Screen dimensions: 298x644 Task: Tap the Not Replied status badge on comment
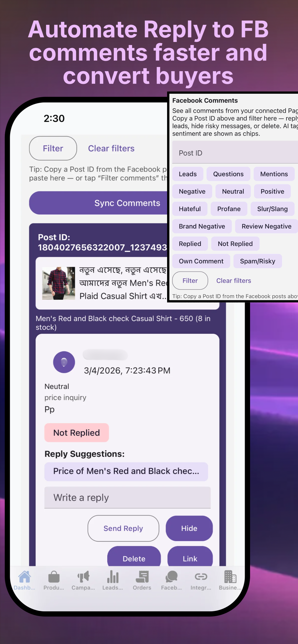point(77,433)
